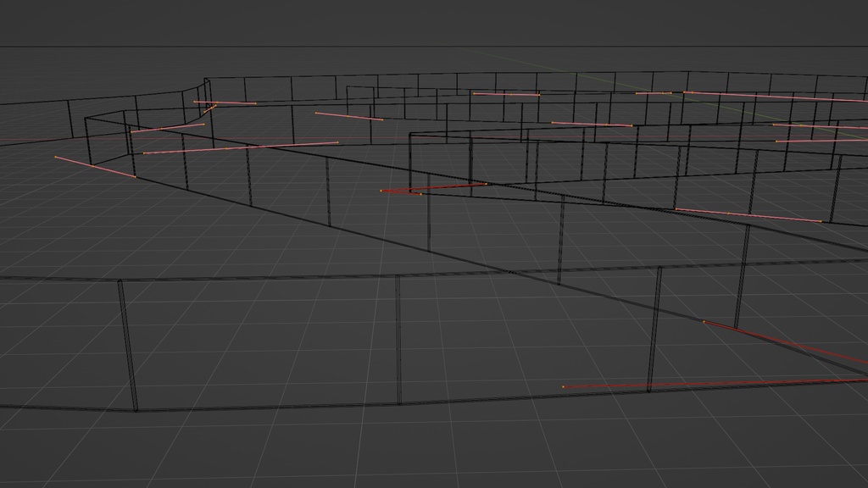Select the vertex endpoint of the right diagonal red edge
This screenshot has height=488, width=868.
[704, 320]
